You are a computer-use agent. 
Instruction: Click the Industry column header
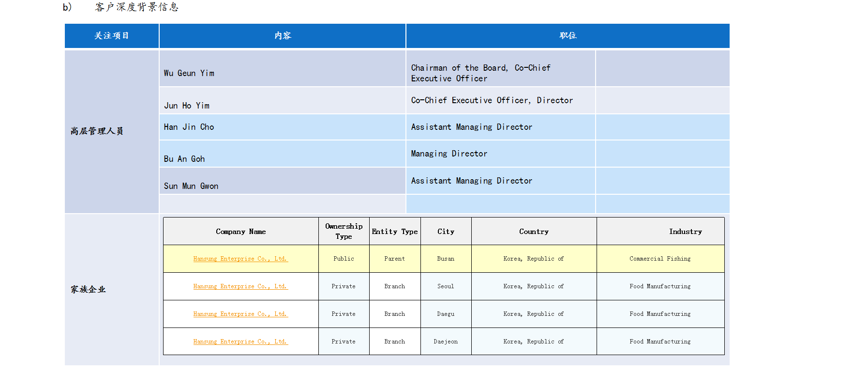tap(660, 232)
